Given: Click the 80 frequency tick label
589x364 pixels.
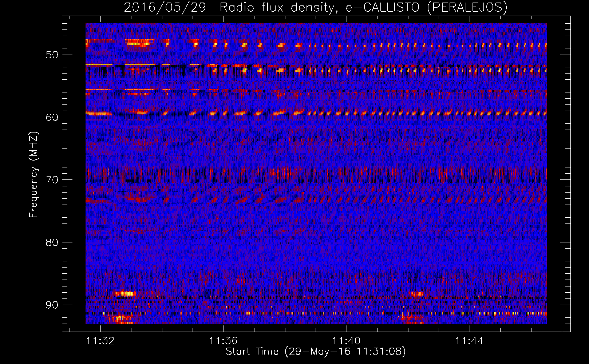Looking at the screenshot, I should [52, 242].
